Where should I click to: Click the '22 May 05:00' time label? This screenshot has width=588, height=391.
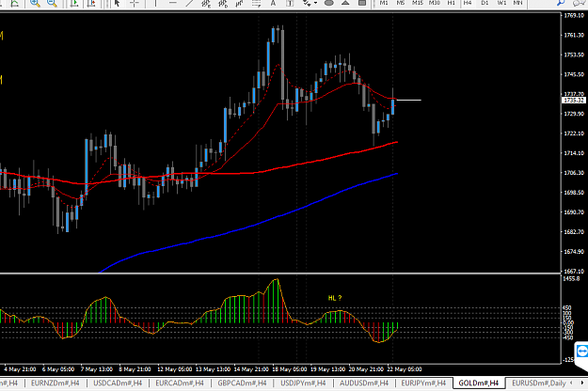pyautogui.click(x=405, y=369)
